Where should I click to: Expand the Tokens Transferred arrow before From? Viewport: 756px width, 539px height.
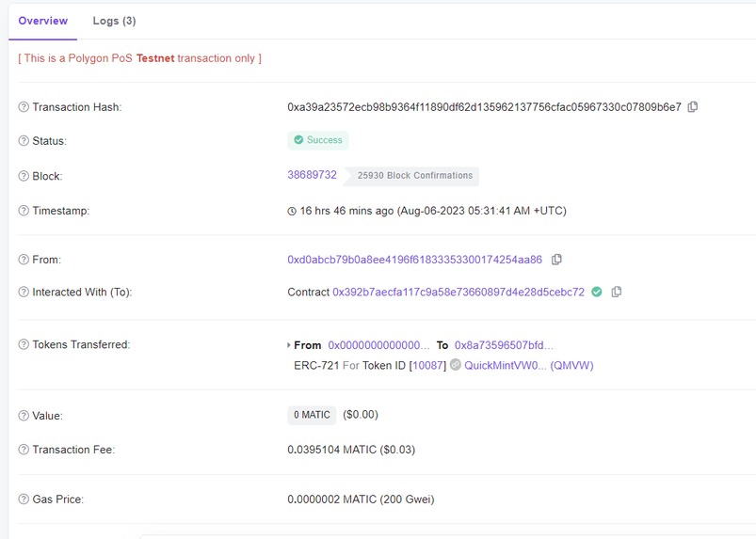tap(288, 345)
